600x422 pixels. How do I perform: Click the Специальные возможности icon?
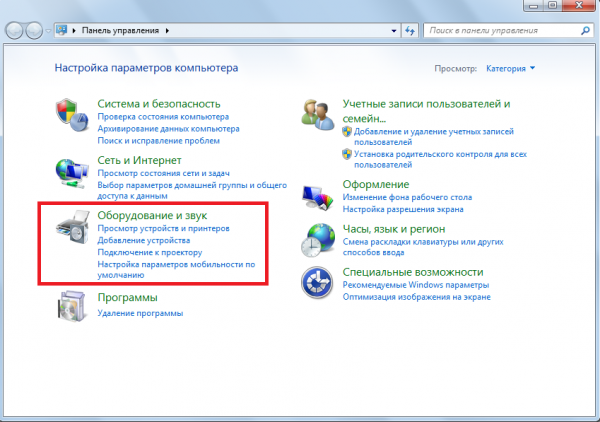(317, 283)
